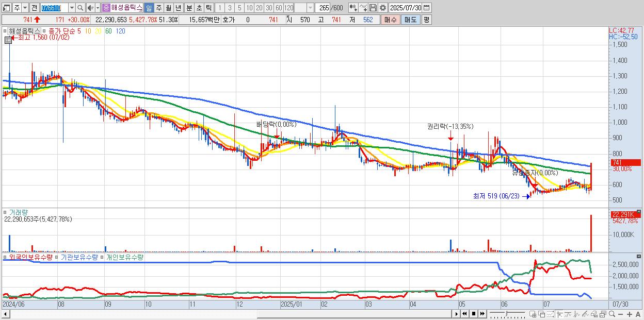Screen dimensions: 644x320
Task: Click the window-with-grid icon in bottom toolbar
Action: pyautogui.click(x=533, y=314)
